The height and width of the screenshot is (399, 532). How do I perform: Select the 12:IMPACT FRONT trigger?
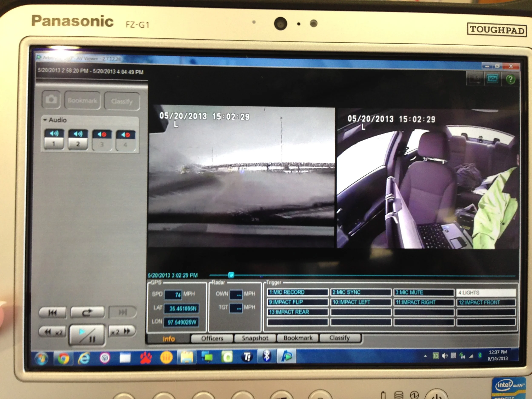486,303
